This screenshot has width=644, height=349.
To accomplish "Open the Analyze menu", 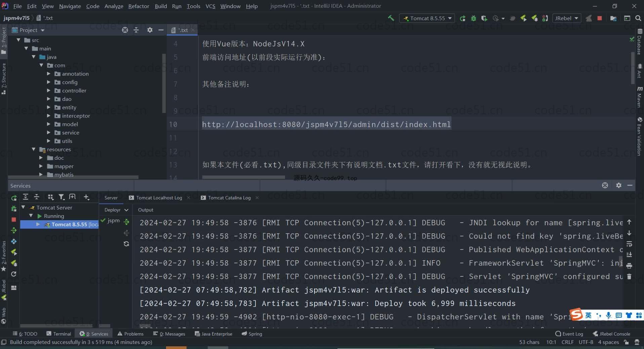I will 114,6.
